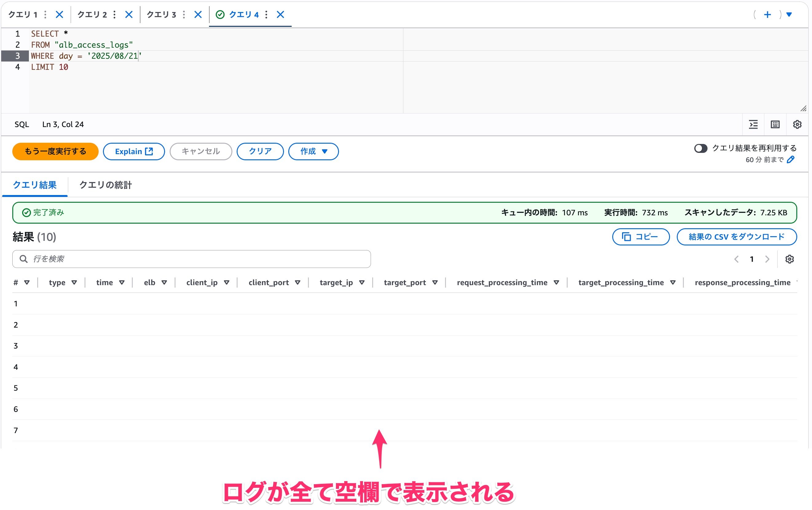Open クエリ 2 tab options menu

click(x=115, y=14)
